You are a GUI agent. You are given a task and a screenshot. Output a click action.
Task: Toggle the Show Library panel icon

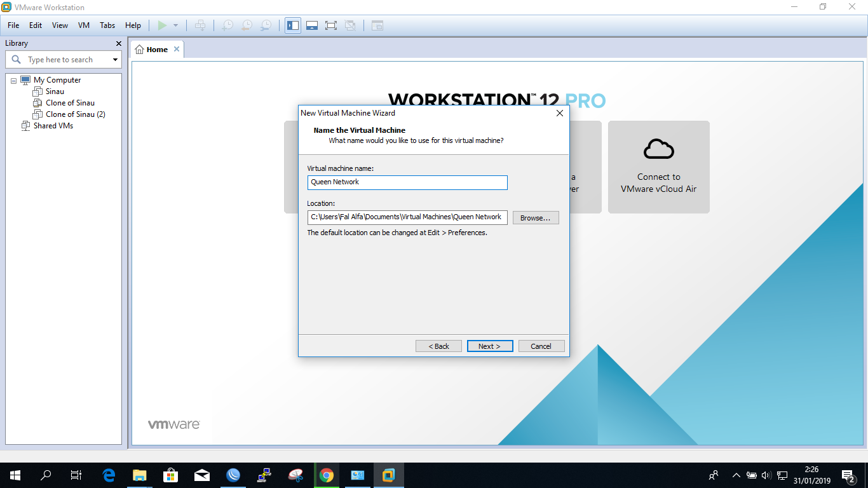[293, 25]
